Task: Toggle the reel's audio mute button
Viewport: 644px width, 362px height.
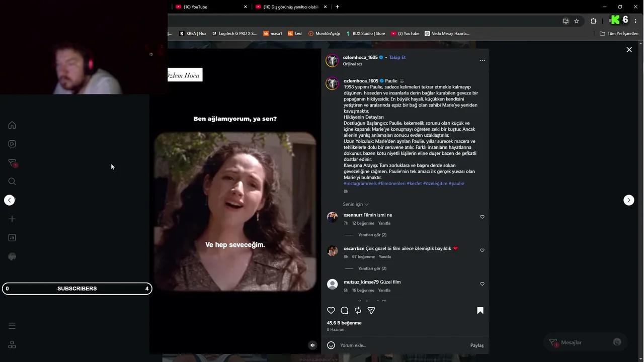Action: (312, 345)
